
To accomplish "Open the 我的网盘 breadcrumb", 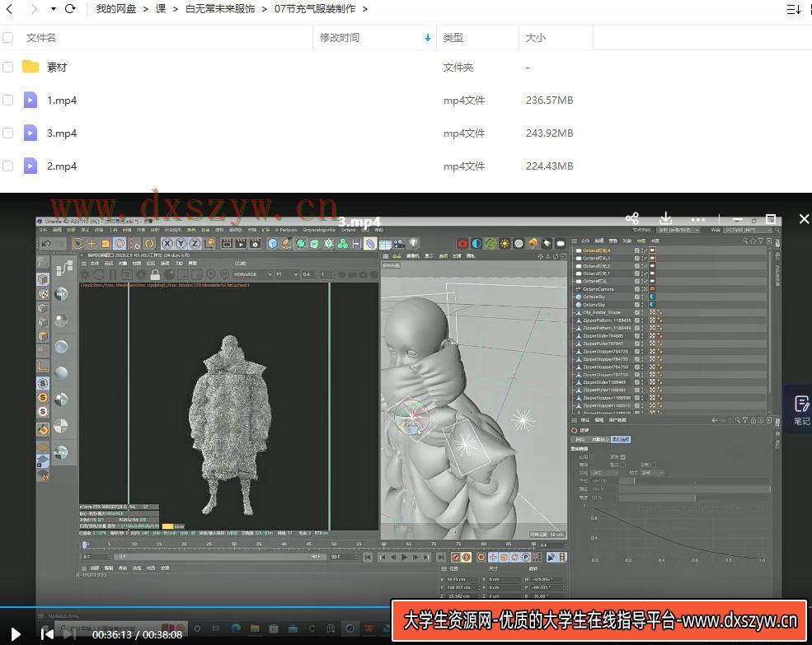I will pyautogui.click(x=116, y=9).
